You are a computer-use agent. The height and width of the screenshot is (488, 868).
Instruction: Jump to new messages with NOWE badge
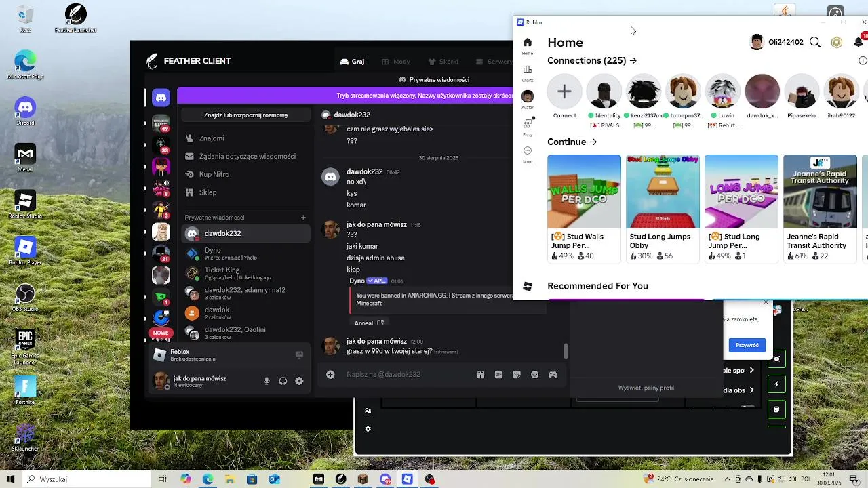[161, 333]
